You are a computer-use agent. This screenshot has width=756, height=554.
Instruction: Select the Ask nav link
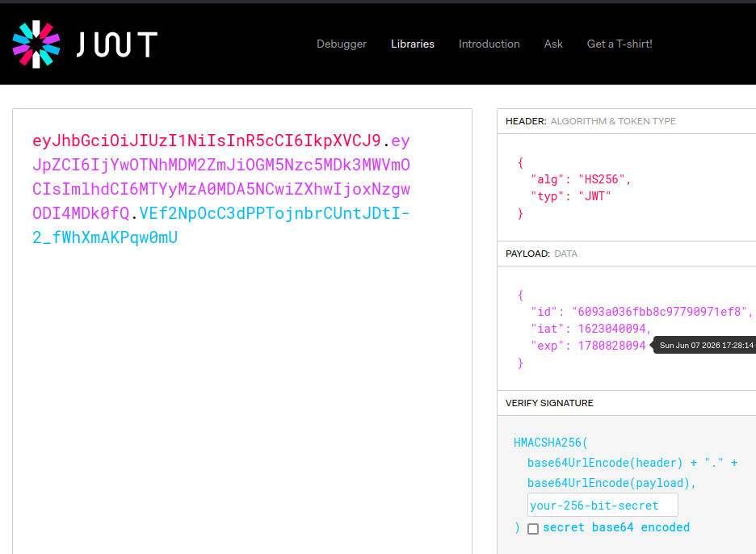(553, 44)
